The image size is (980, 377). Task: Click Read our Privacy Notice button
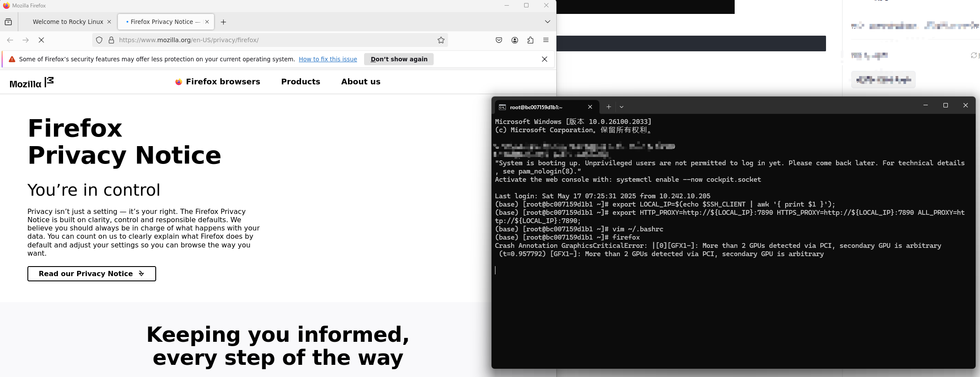pyautogui.click(x=92, y=274)
